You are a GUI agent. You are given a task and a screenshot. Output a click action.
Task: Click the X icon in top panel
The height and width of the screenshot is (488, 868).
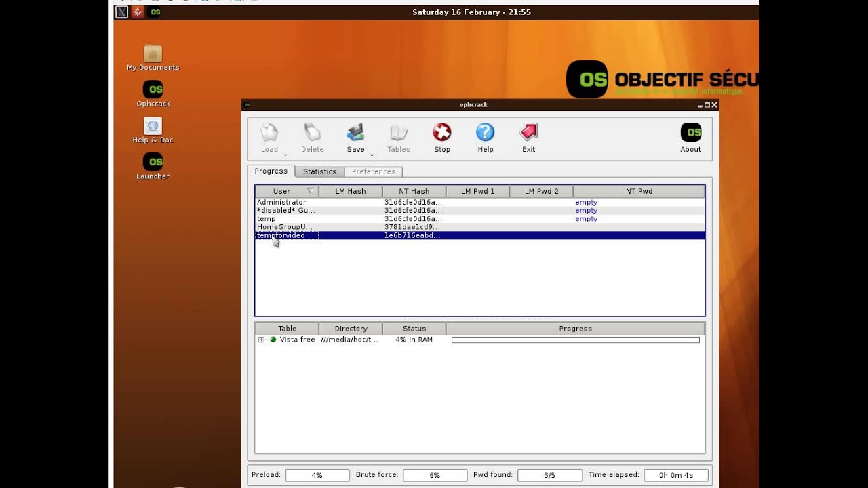[121, 12]
